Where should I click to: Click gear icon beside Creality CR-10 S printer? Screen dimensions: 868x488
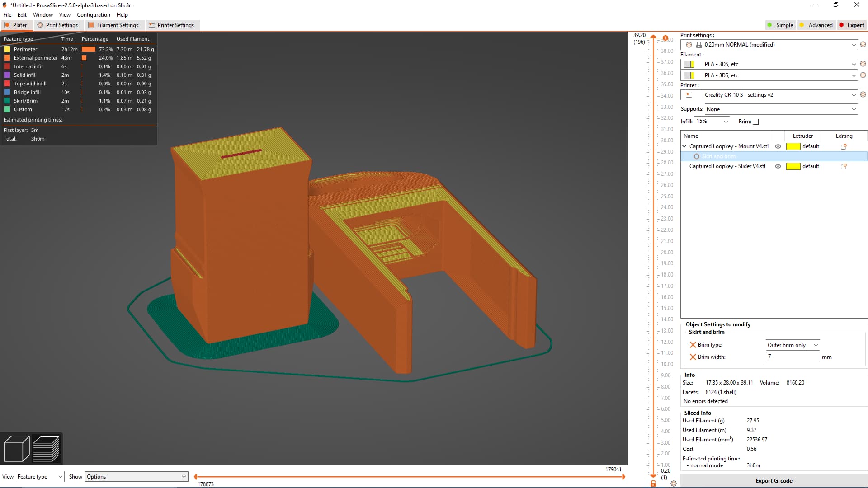pos(863,95)
